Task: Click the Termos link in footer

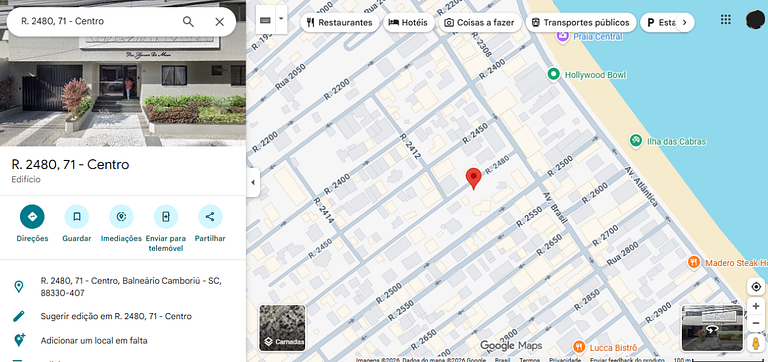Action: (529, 360)
